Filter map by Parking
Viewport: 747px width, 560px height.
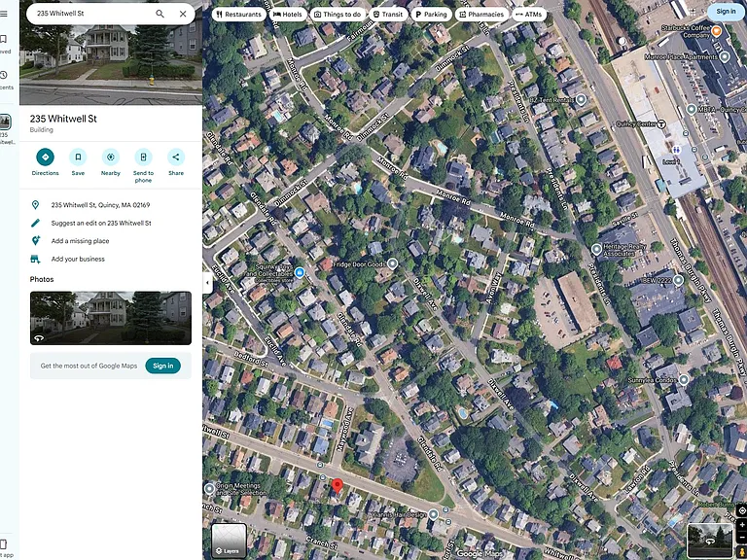tap(431, 15)
